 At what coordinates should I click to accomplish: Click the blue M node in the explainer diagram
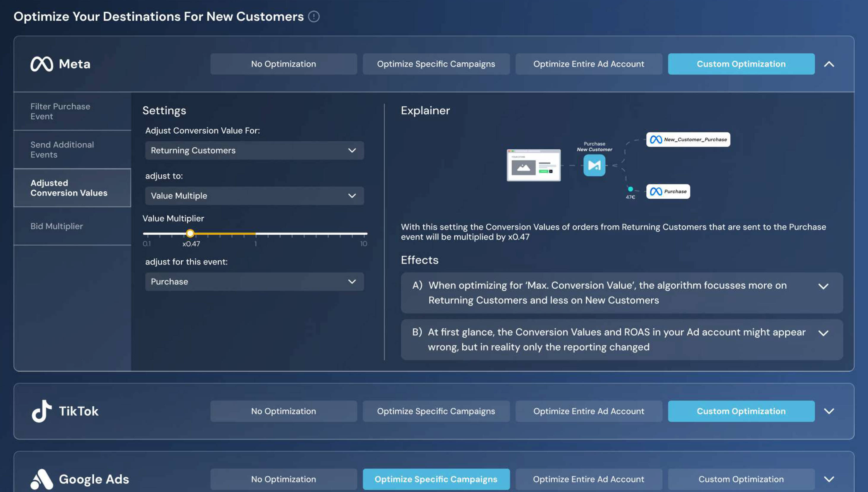point(594,165)
